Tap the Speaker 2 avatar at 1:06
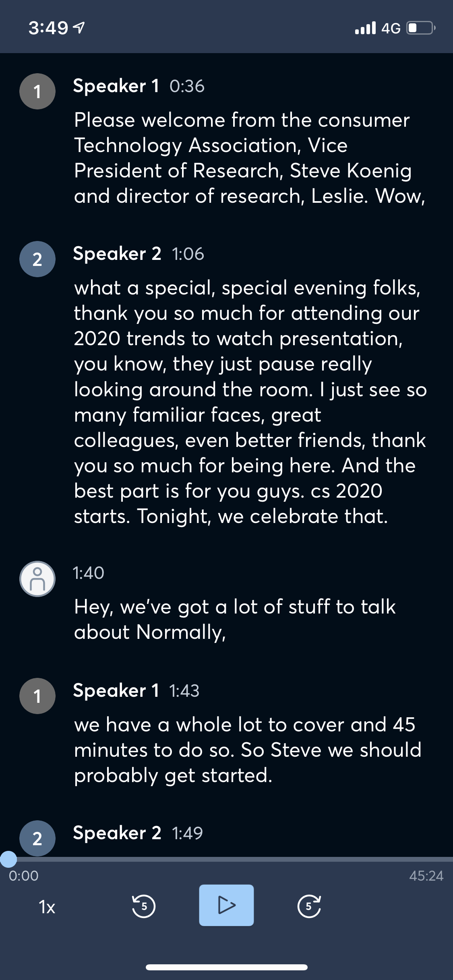Screen dimensions: 453x980 pyautogui.click(x=37, y=259)
